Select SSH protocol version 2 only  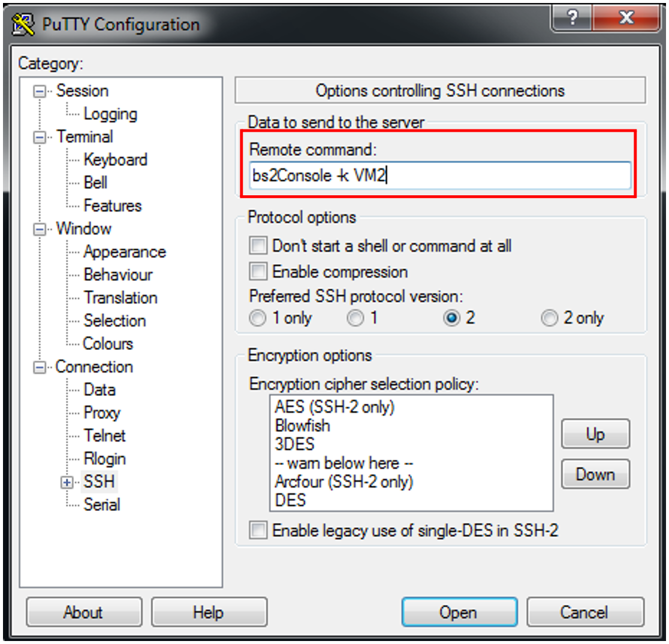pos(550,318)
